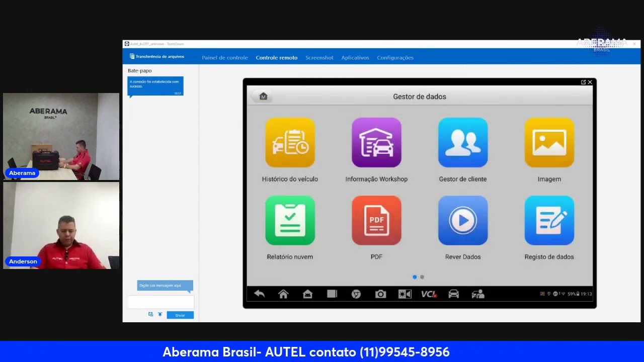Tap the camera icon in the navigation bar
The width and height of the screenshot is (644, 362).
tap(380, 294)
